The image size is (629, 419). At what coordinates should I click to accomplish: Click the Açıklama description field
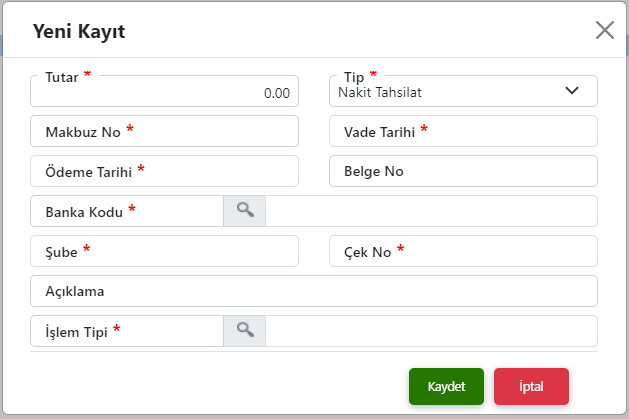click(314, 291)
